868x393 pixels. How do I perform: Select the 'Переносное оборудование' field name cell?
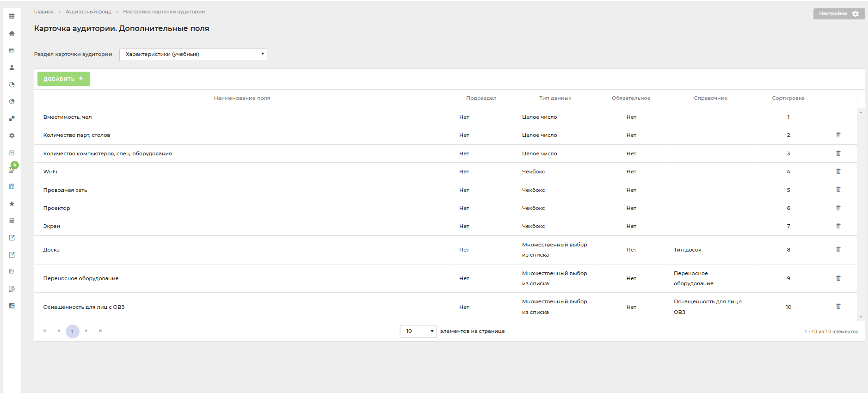[81, 278]
